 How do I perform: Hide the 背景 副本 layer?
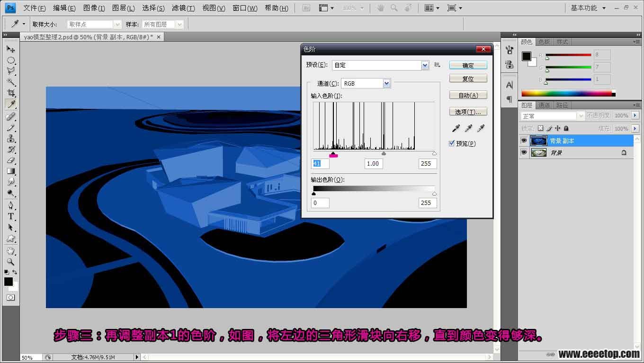[x=524, y=141]
